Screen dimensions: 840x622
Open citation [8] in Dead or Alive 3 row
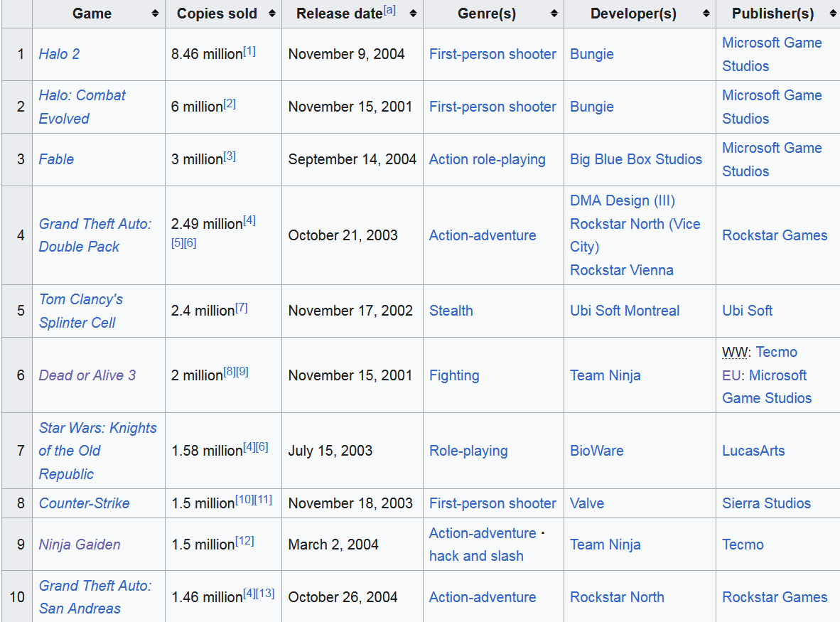coord(230,371)
